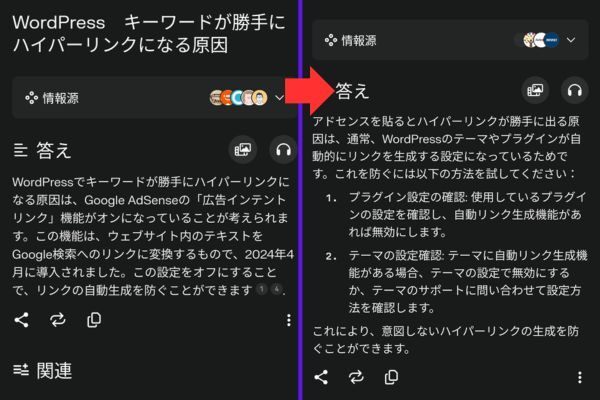
Task: Copy the right answer text
Action: click(391, 377)
